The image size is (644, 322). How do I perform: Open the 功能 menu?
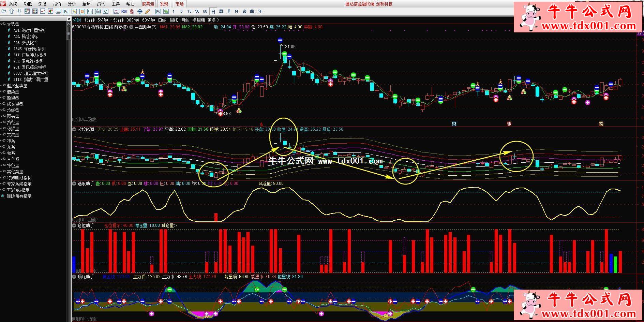point(28,4)
